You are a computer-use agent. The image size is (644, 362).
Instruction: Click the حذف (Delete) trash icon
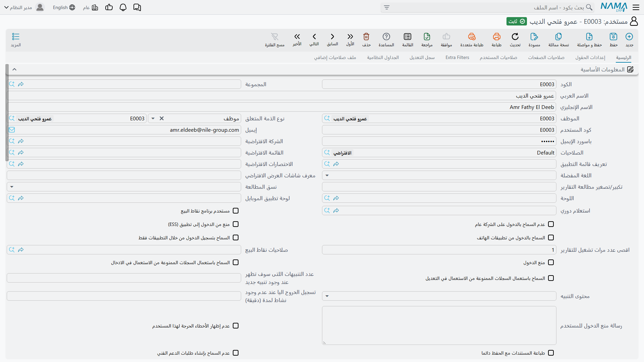pyautogui.click(x=366, y=37)
